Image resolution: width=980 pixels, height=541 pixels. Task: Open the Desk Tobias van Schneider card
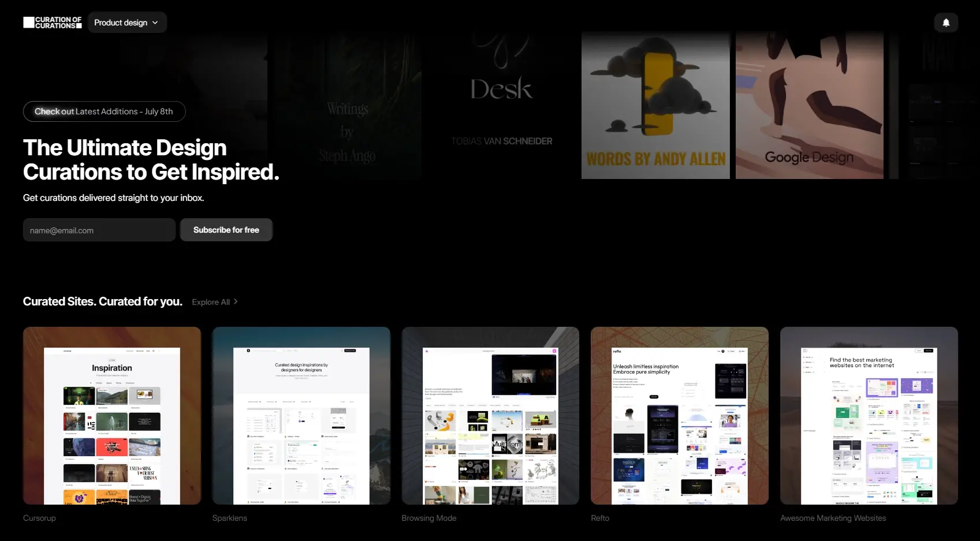[x=501, y=105]
